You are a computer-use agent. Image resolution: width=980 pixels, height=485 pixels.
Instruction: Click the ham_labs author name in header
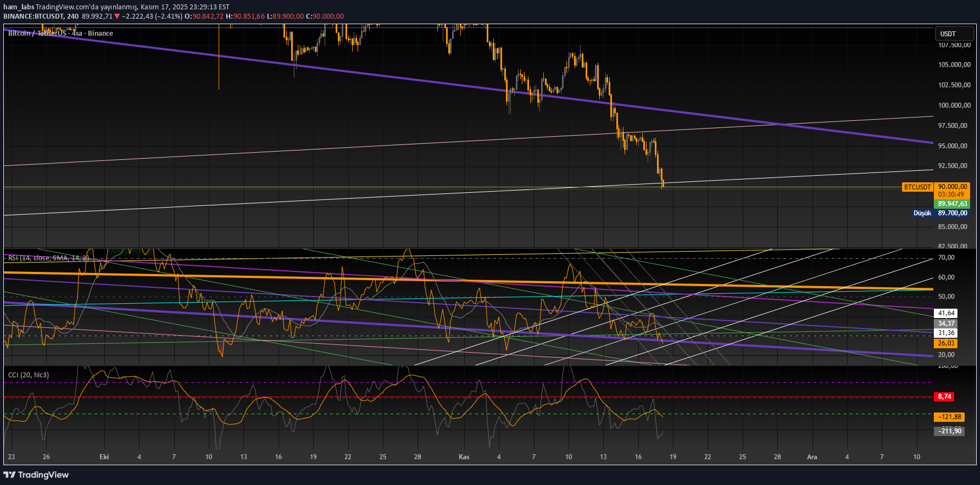pyautogui.click(x=19, y=7)
